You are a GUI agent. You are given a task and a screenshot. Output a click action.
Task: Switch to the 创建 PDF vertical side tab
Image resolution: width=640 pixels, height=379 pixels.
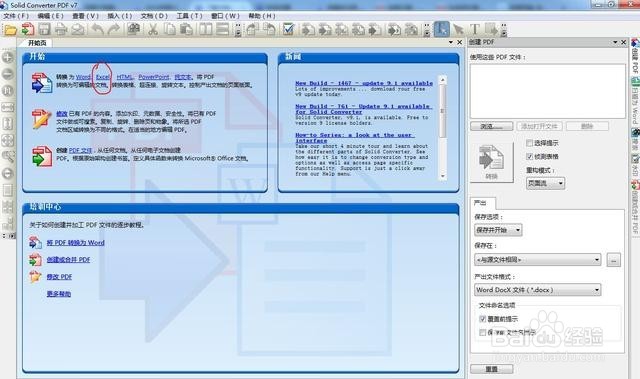[635, 56]
